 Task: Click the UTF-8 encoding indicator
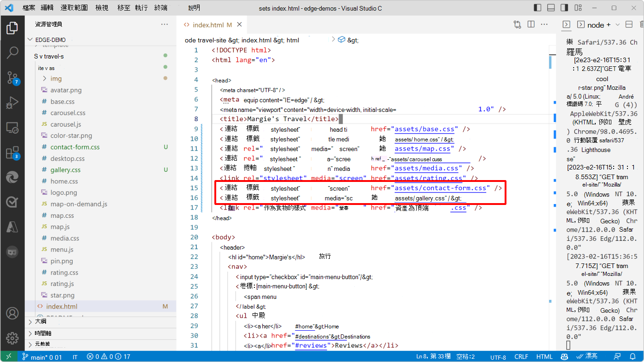[498, 356]
